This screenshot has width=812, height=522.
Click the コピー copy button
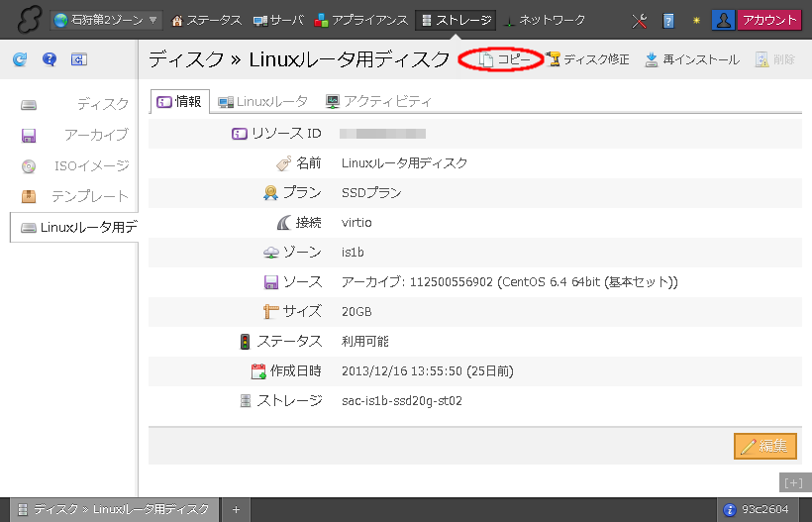pos(505,59)
